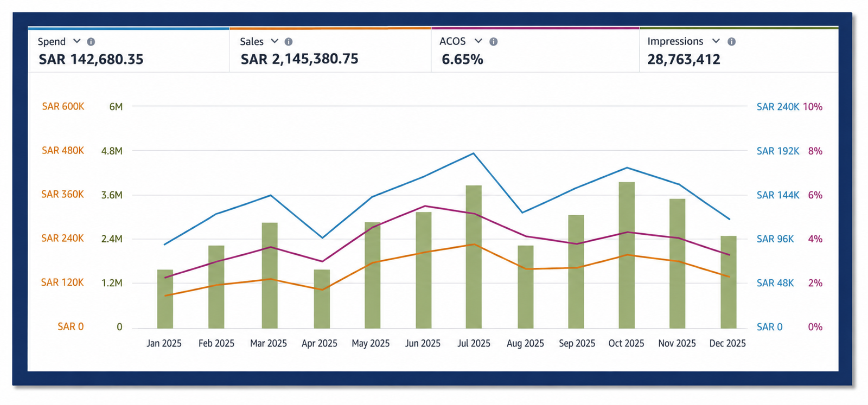This screenshot has width=868, height=405.
Task: Select the Impressions metric label
Action: point(675,42)
